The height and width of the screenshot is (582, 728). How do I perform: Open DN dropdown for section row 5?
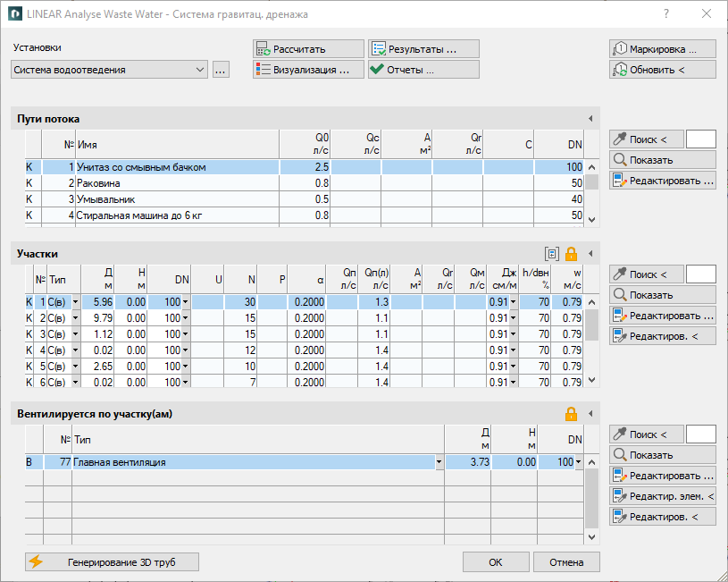[186, 367]
